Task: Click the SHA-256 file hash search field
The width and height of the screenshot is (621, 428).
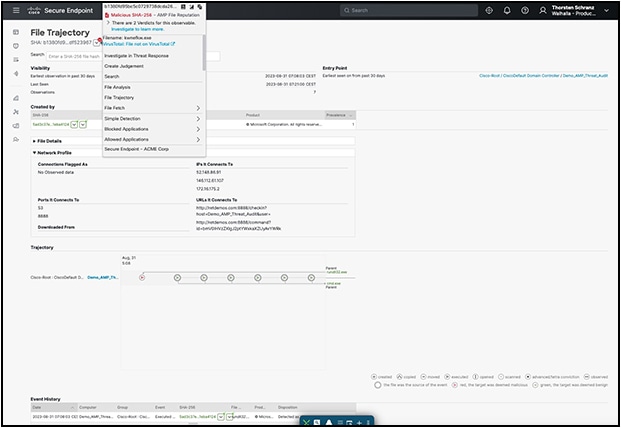Action: [133, 57]
